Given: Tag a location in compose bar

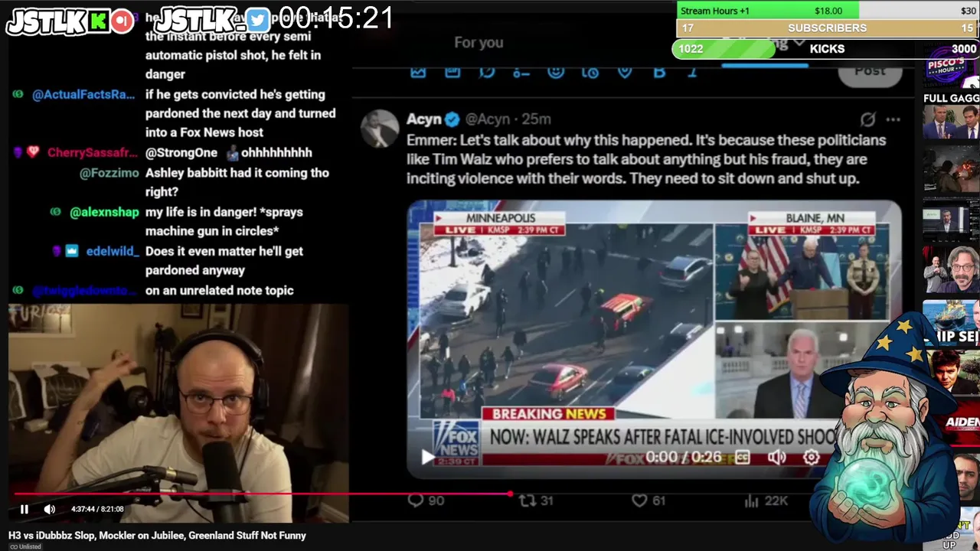Looking at the screenshot, I should 625,72.
